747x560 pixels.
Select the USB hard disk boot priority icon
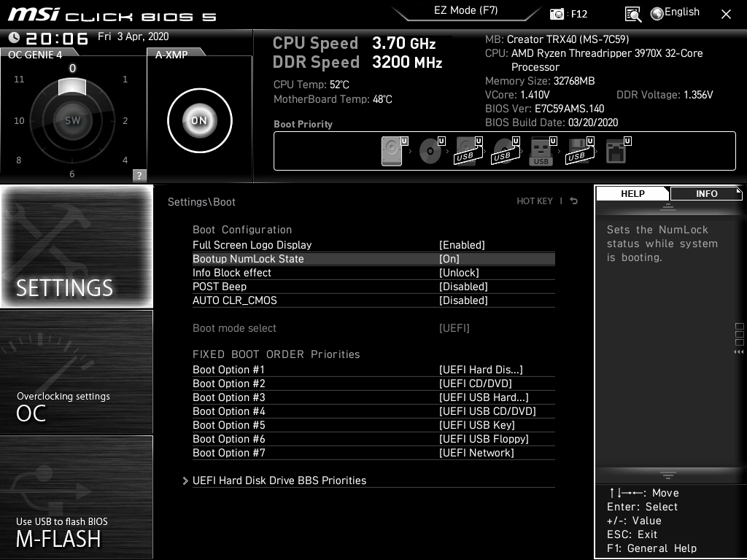pyautogui.click(x=468, y=151)
